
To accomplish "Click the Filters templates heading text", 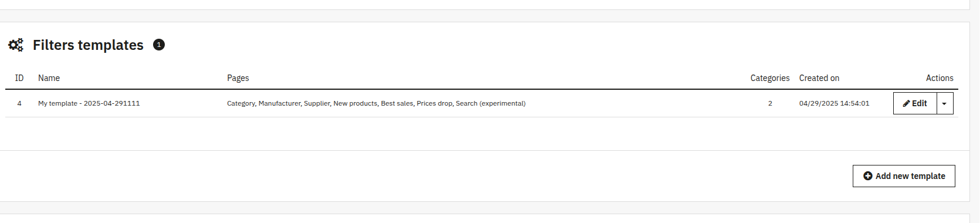I will 88,45.
